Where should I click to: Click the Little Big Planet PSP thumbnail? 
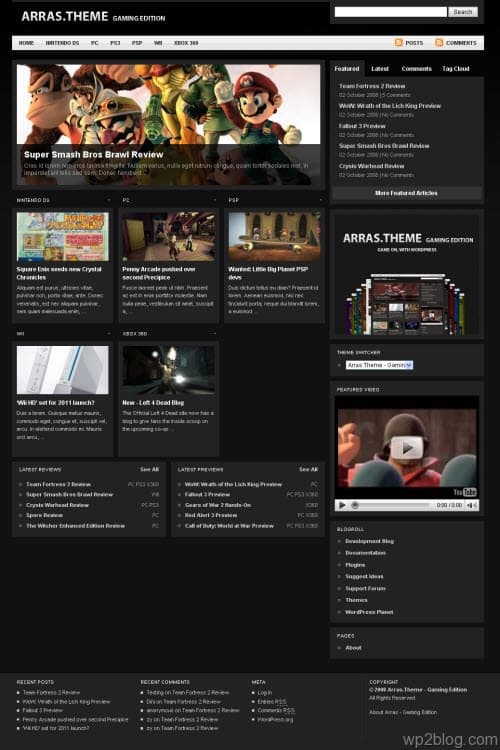pos(274,236)
